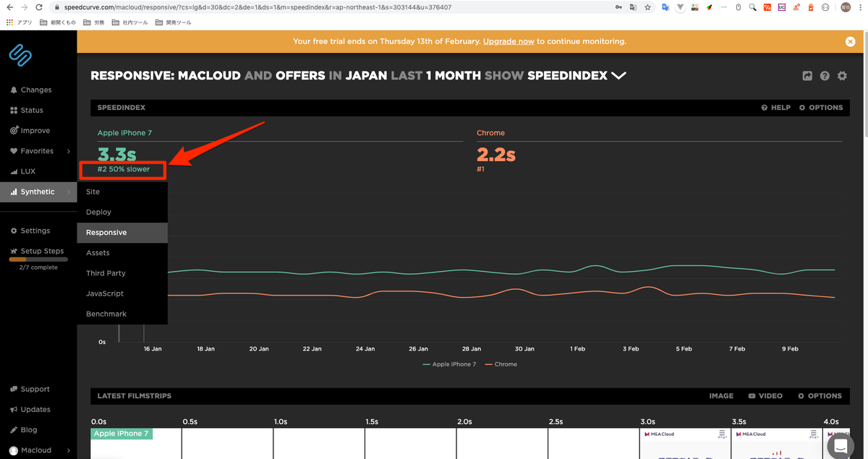Image resolution: width=868 pixels, height=459 pixels.
Task: Click the browser address bar URL
Action: 258,7
